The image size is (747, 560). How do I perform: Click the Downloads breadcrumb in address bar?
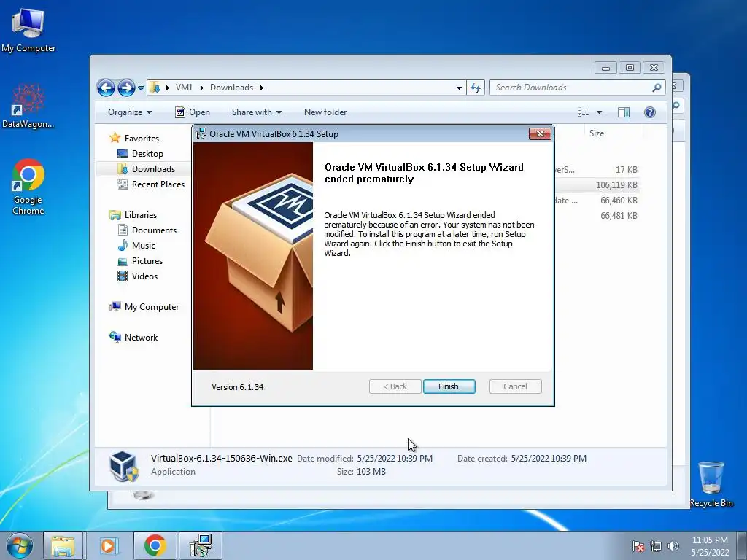231,87
